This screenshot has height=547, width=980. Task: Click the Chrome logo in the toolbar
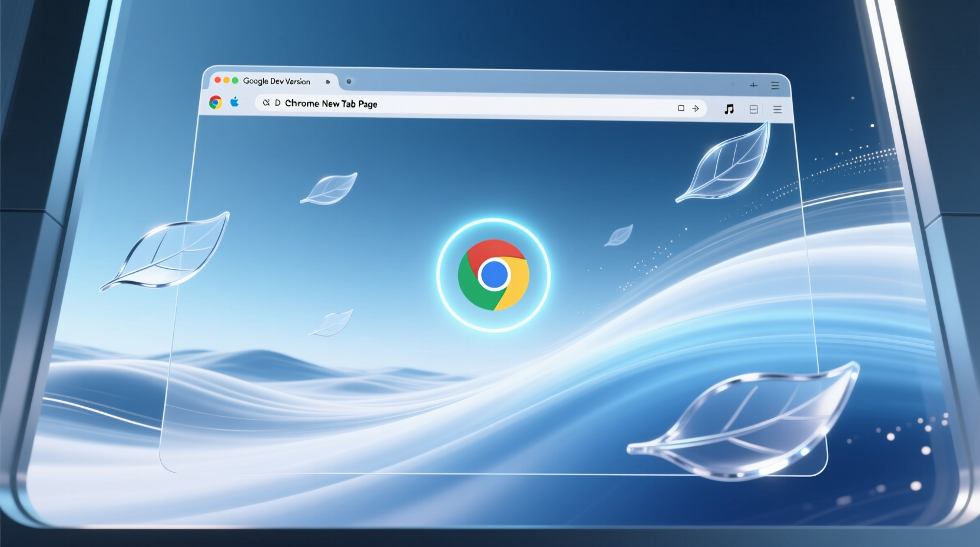click(216, 103)
